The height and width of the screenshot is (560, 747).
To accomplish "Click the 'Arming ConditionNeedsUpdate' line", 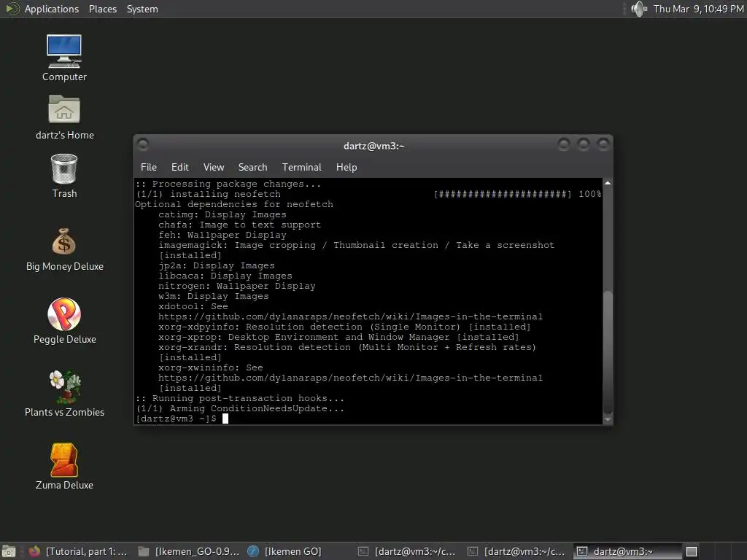I will tap(239, 408).
